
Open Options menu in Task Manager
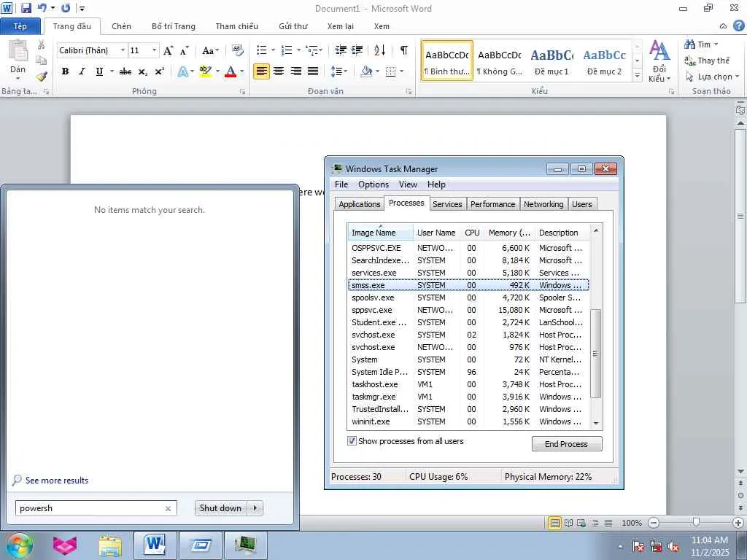pos(373,184)
